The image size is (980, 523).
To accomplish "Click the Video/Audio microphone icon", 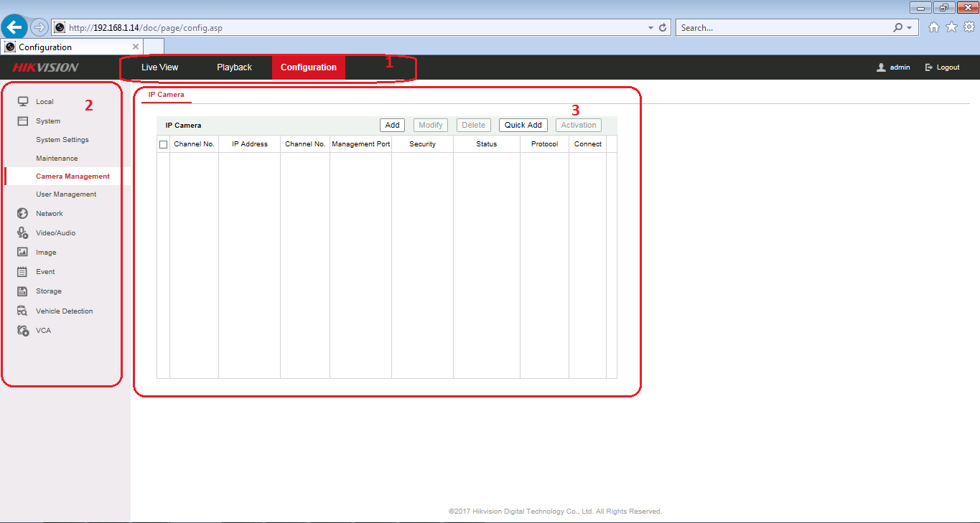I will 23,233.
